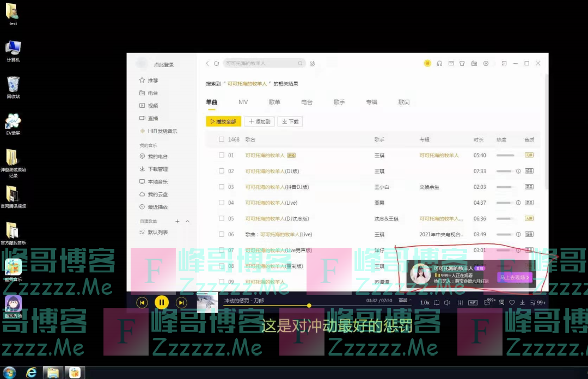Image resolution: width=588 pixels, height=379 pixels.
Task: Tick checkbox for song 05
Action: [x=222, y=218]
